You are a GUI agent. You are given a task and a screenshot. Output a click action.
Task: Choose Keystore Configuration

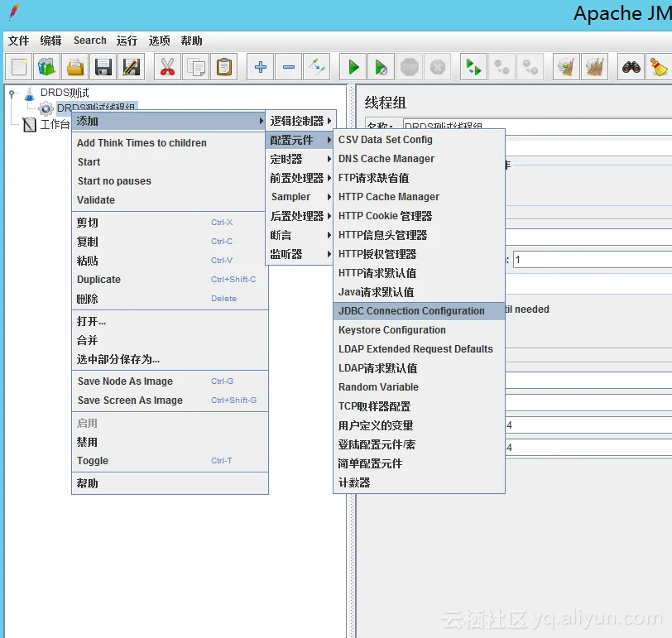coord(419,330)
